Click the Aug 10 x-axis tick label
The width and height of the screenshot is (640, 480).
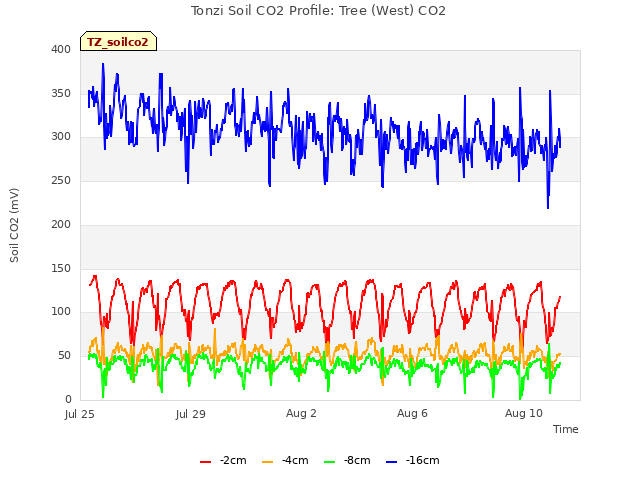click(524, 413)
